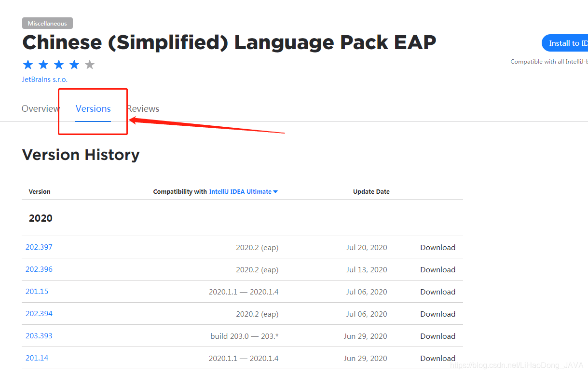Click the Version History heading
The height and width of the screenshot is (374, 588).
(81, 155)
